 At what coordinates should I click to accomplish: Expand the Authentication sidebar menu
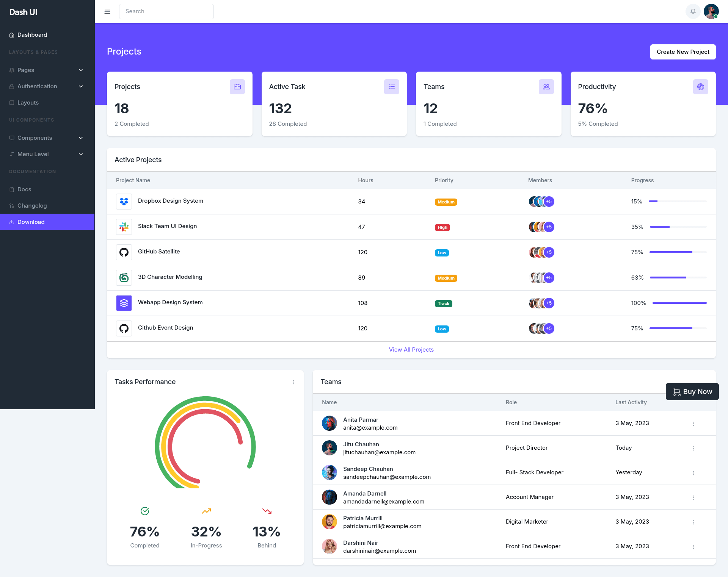pyautogui.click(x=47, y=86)
